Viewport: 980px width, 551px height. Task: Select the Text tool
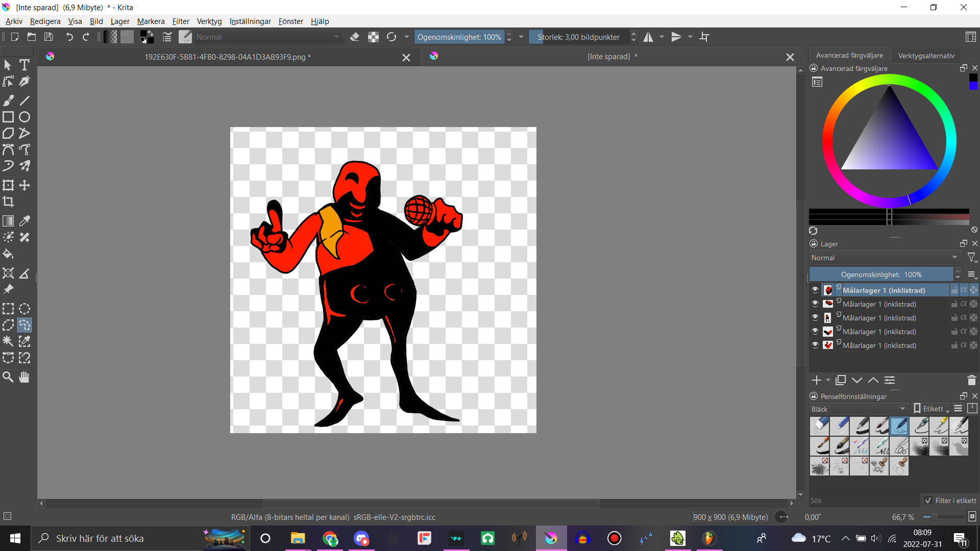[24, 65]
